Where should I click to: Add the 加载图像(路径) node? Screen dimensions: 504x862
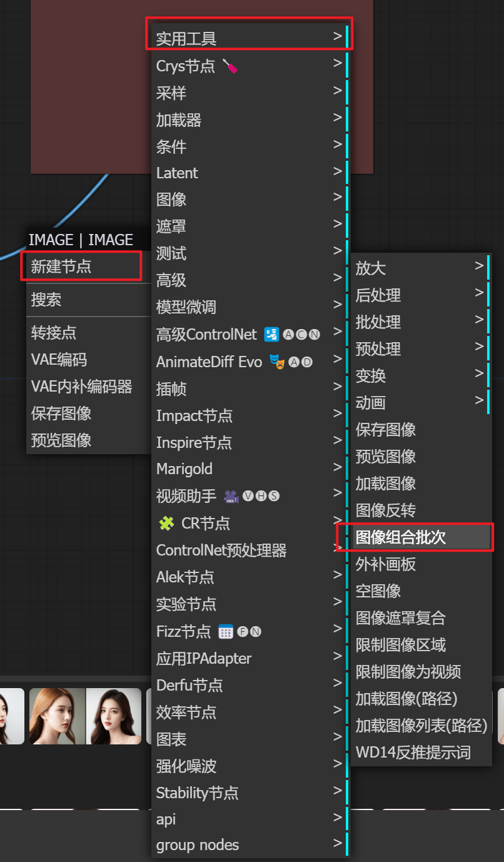(x=421, y=698)
